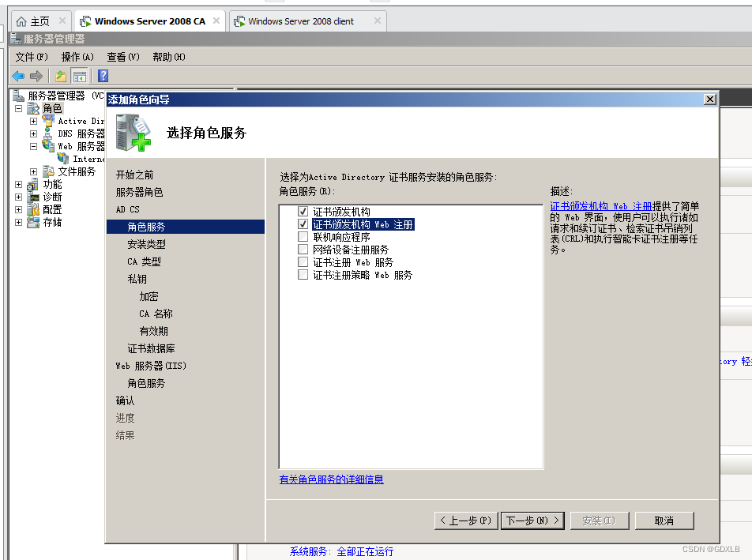The image size is (752, 560).
Task: Select AD CS wizard step
Action: pos(128,209)
